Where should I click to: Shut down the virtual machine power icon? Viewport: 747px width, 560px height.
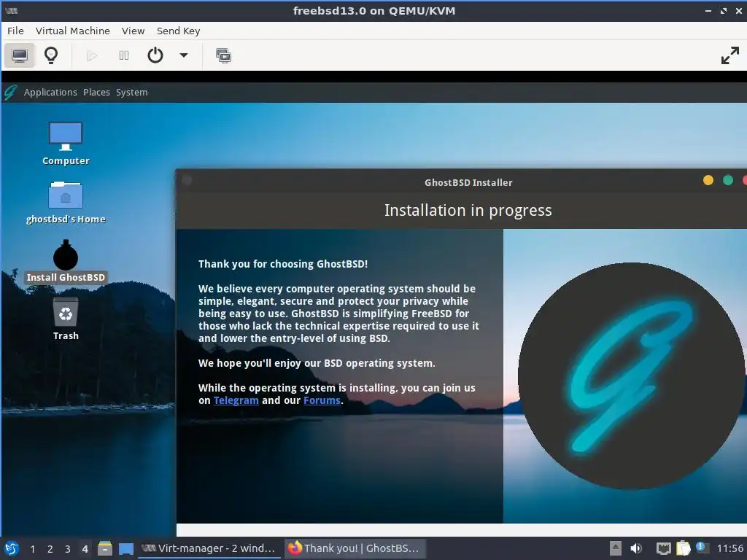coord(155,55)
